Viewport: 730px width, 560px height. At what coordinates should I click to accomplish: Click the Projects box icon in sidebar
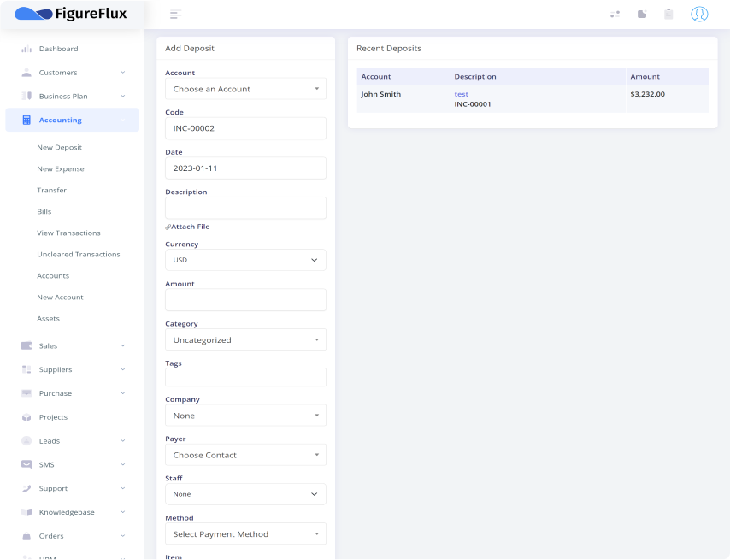coord(26,417)
